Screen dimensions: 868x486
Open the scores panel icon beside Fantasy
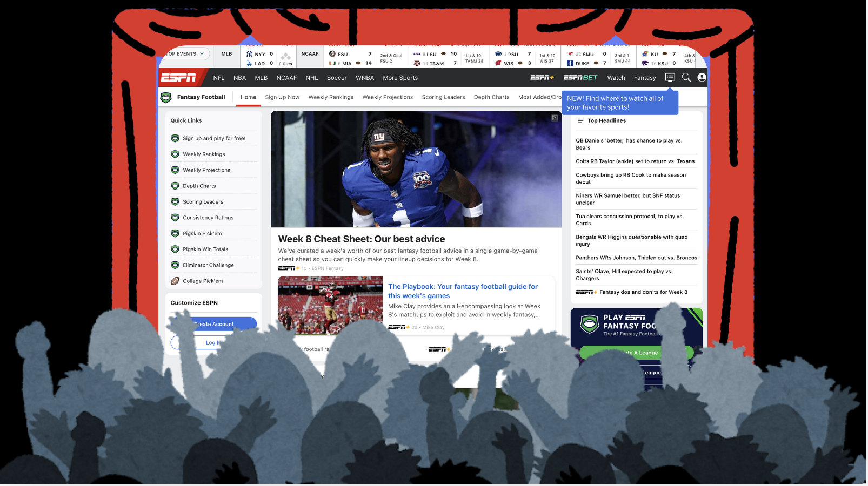670,77
